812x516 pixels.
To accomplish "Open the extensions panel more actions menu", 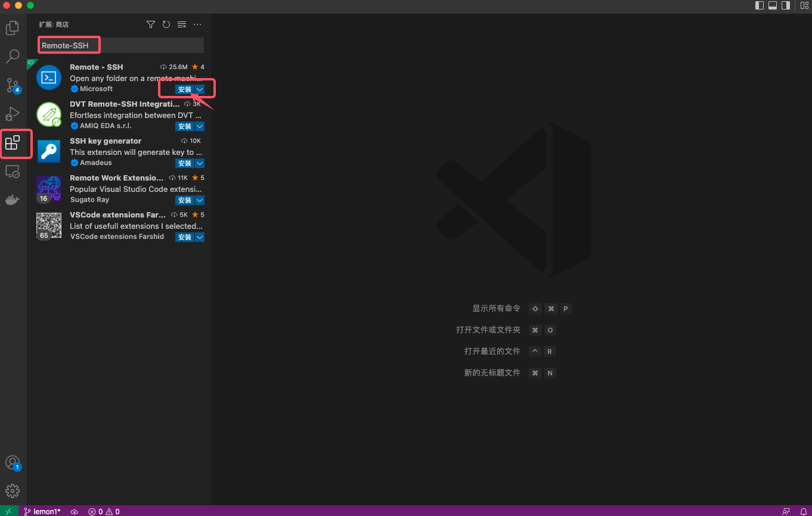I will (197, 24).
